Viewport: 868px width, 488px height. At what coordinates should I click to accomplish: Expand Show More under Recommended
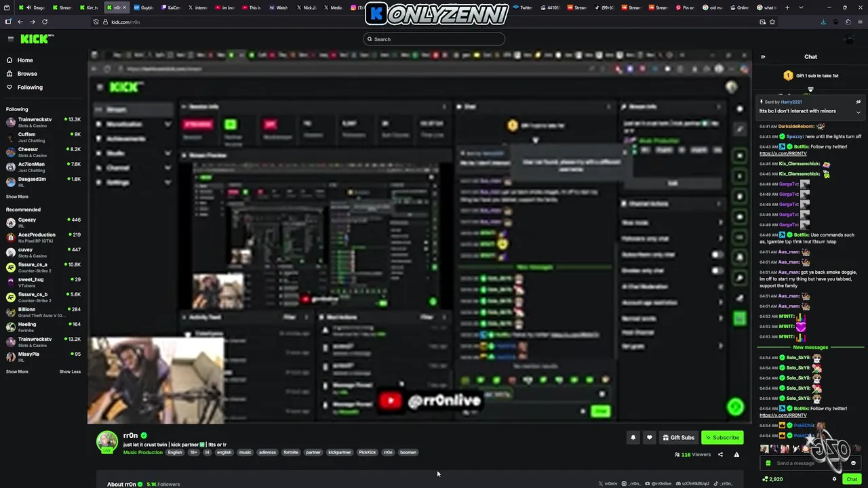pyautogui.click(x=17, y=371)
